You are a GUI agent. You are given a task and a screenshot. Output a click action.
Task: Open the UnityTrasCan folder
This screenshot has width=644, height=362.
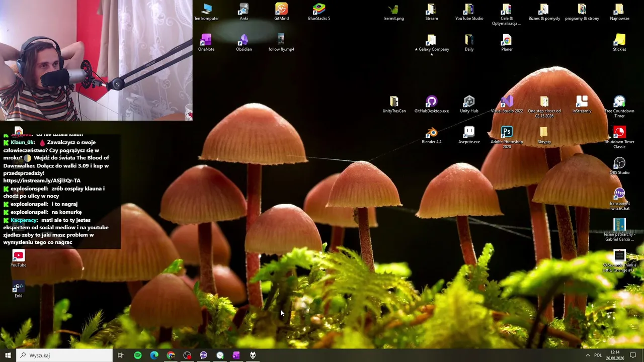[394, 105]
